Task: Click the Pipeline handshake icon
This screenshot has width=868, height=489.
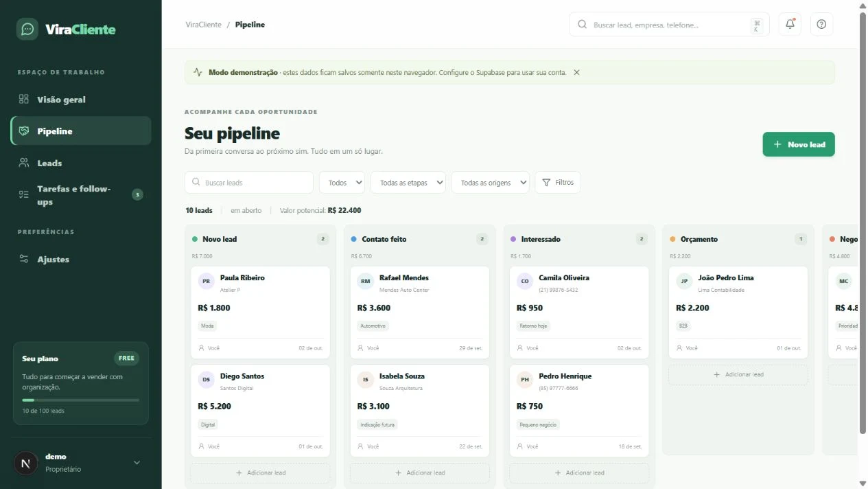Action: coord(24,130)
